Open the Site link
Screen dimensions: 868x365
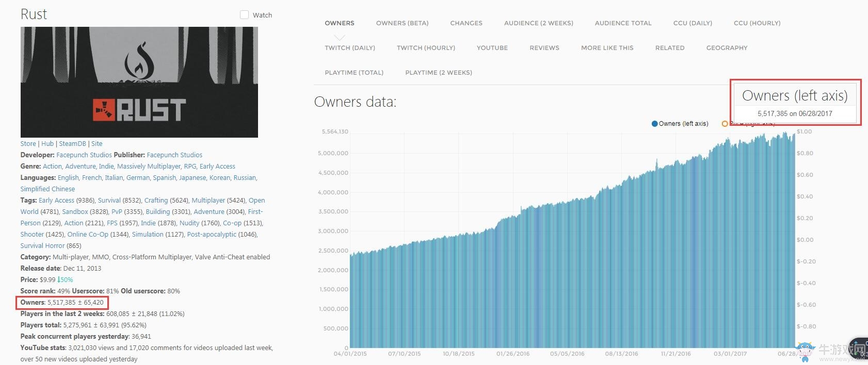tap(97, 144)
